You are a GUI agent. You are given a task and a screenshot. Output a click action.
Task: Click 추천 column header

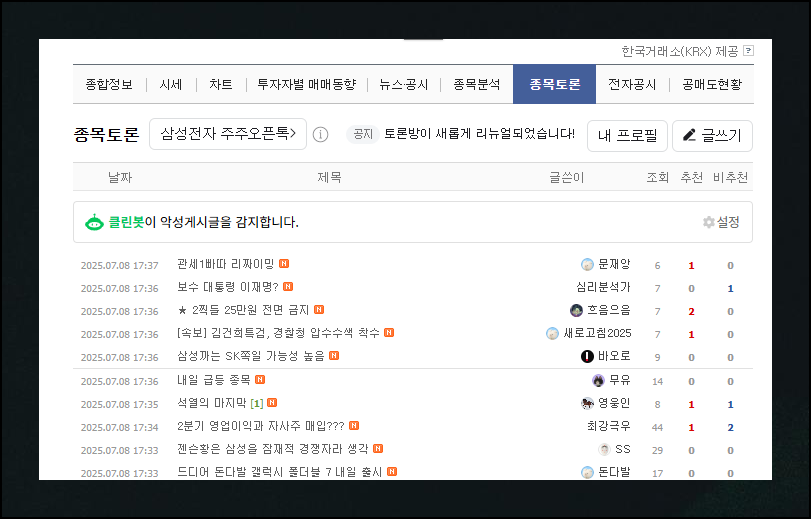pyautogui.click(x=692, y=177)
